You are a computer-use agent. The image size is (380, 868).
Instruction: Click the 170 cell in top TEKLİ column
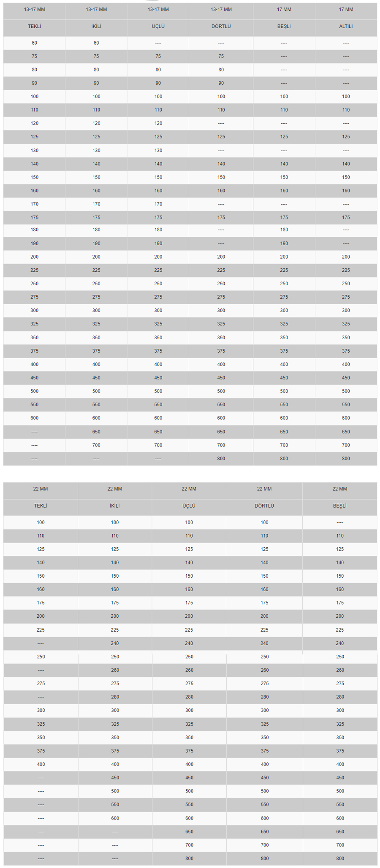(34, 204)
